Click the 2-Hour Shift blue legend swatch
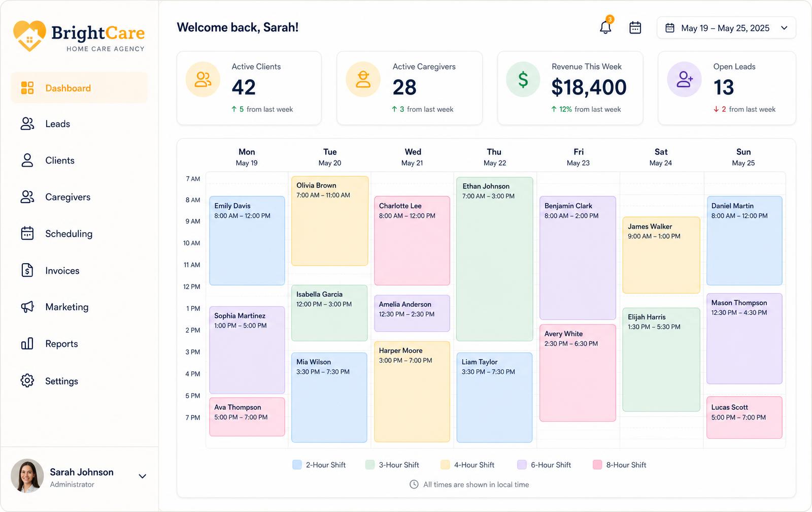 (x=297, y=465)
